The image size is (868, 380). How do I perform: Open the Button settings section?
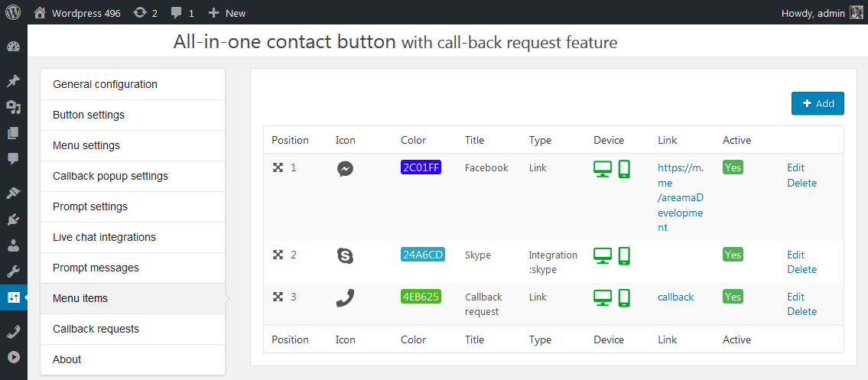click(x=89, y=115)
